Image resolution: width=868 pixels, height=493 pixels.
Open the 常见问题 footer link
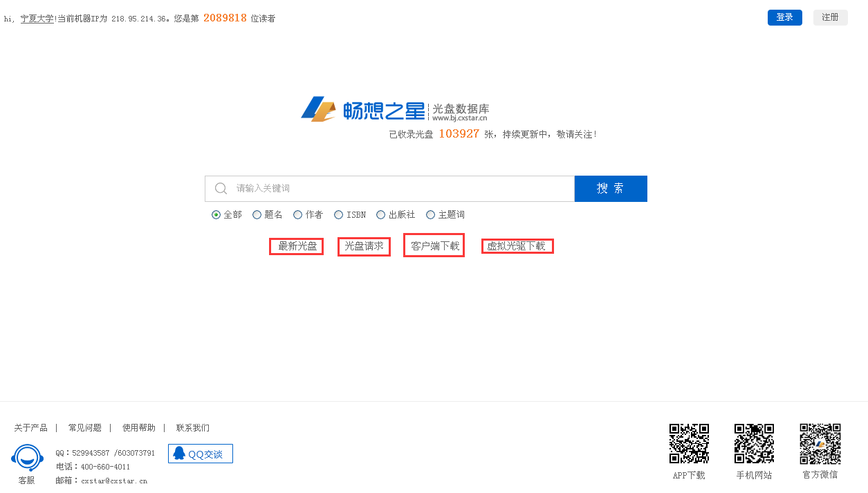[x=85, y=428]
